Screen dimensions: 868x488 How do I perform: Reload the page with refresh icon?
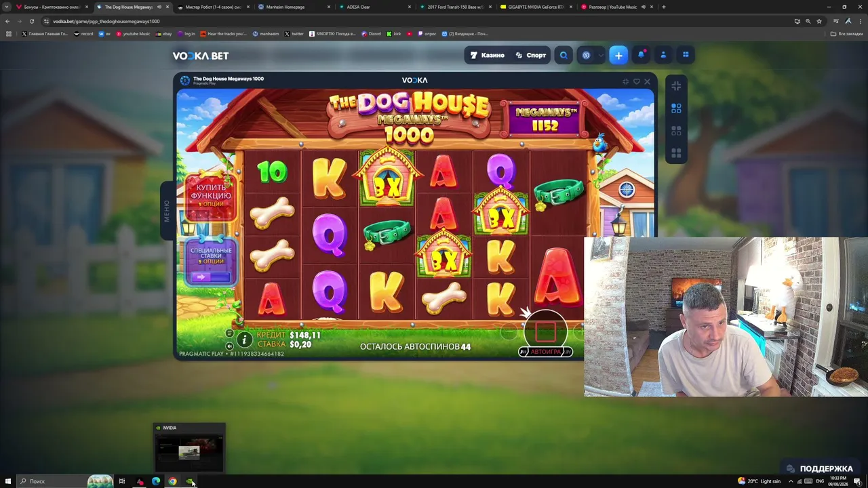tap(31, 21)
